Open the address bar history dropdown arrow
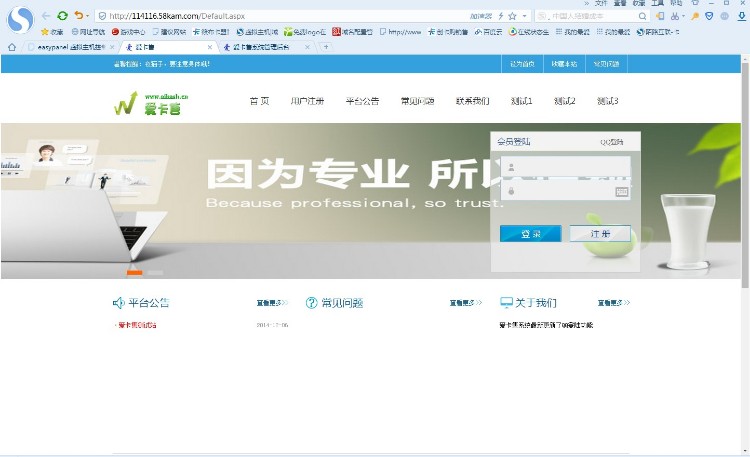Viewport: 750px width, 457px height. point(525,16)
